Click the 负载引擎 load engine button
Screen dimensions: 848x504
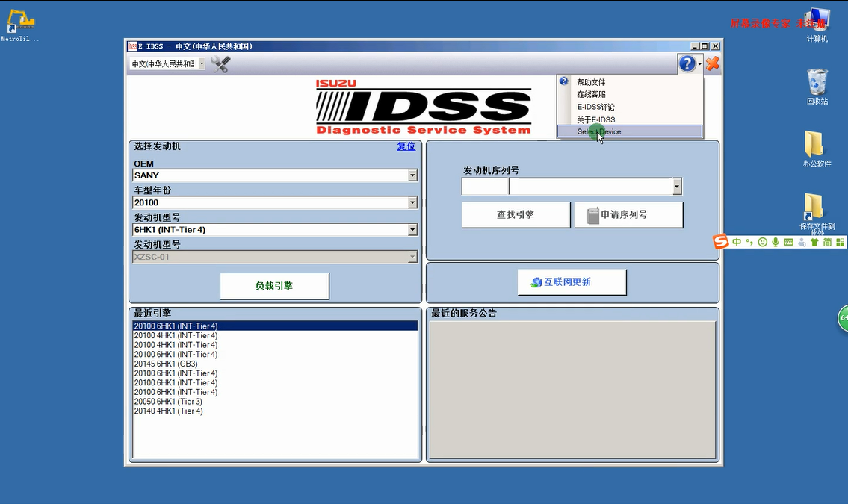click(274, 286)
